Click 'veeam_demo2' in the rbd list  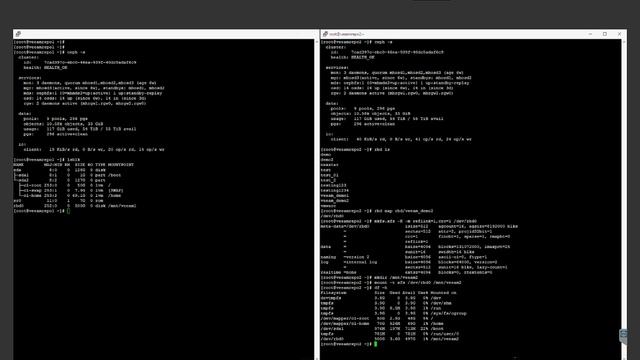335,200
